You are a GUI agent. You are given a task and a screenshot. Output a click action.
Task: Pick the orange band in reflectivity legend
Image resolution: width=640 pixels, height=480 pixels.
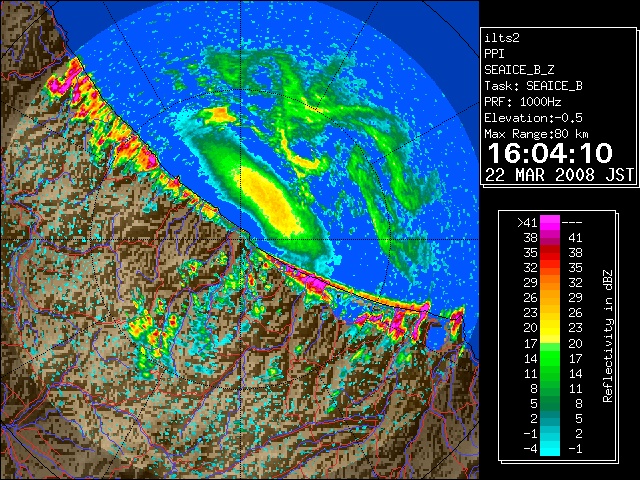click(550, 283)
